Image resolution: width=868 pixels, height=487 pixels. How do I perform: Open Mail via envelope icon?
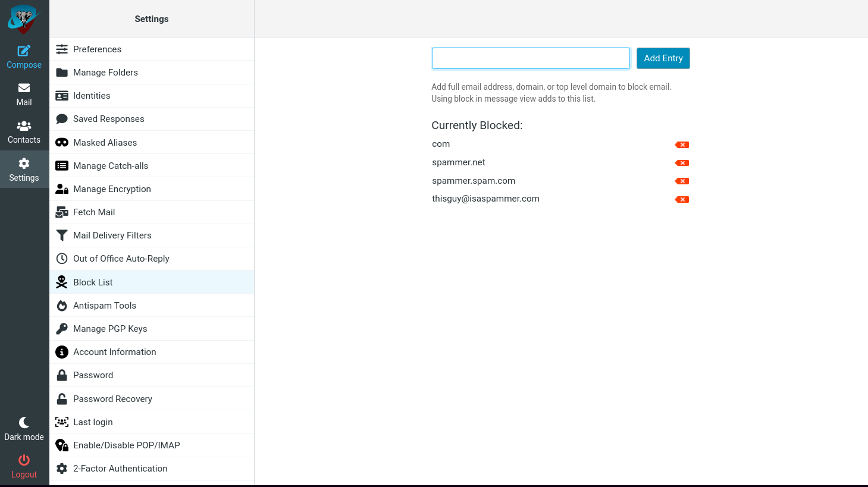click(24, 88)
